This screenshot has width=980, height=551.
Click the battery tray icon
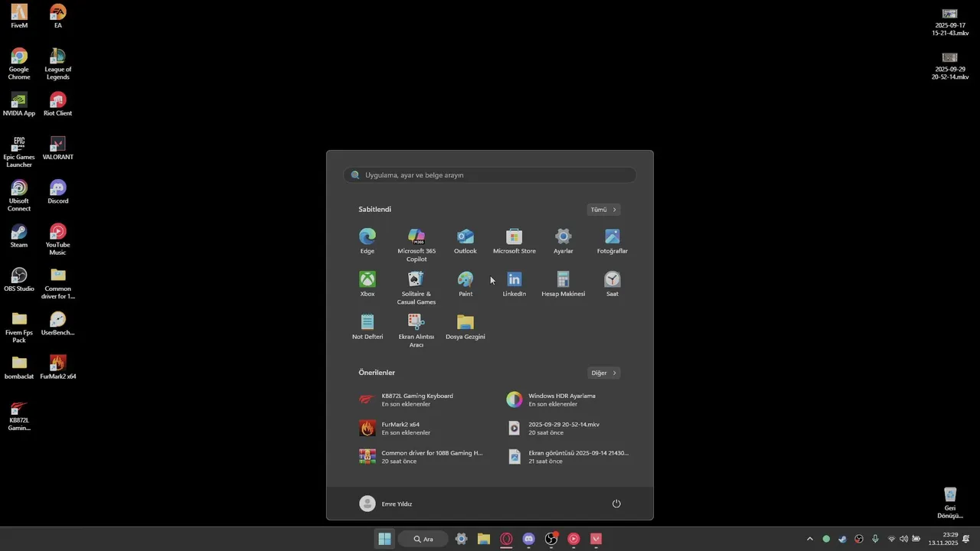(916, 539)
